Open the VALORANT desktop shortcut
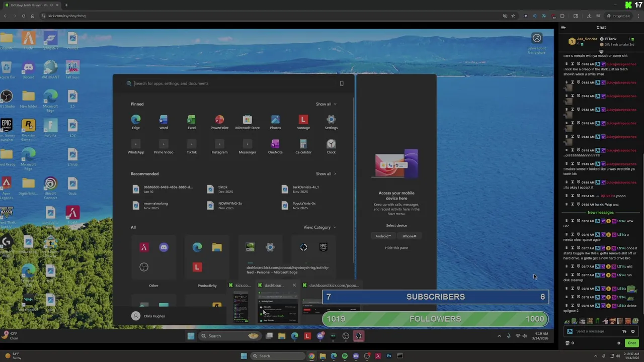 coord(50,69)
